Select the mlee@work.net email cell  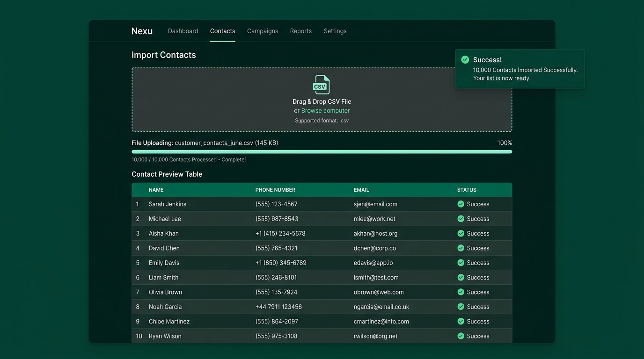[x=374, y=219]
